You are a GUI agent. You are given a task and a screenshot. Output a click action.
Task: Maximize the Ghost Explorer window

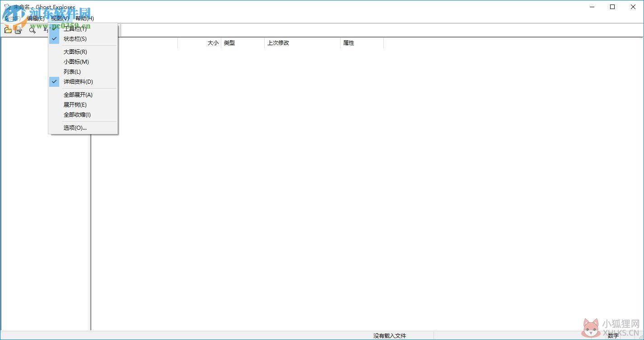click(612, 7)
